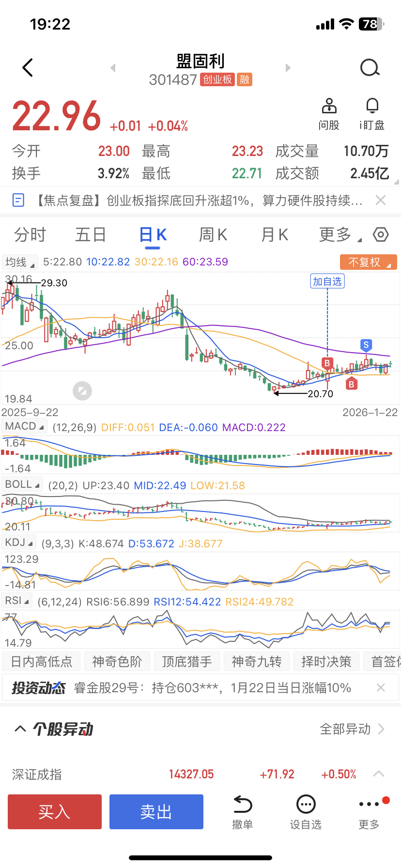This screenshot has height=868, width=401.
Task: Tap the Wi-Fi status icon
Action: pos(346,24)
